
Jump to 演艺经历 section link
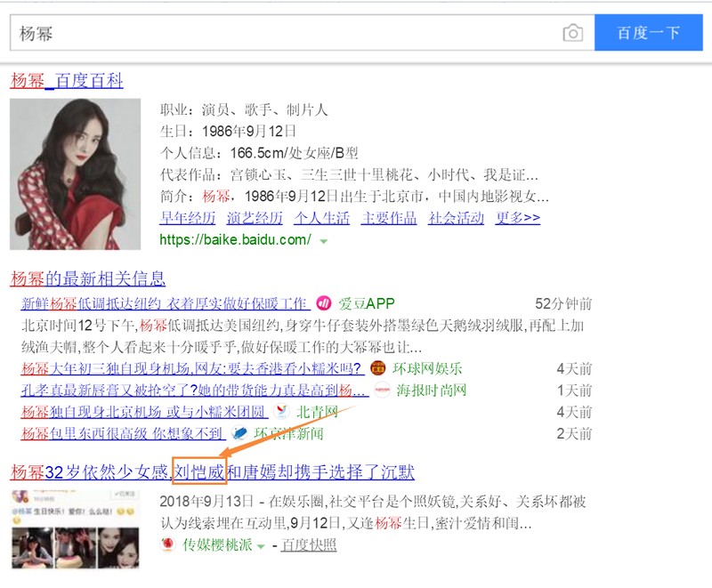[255, 218]
